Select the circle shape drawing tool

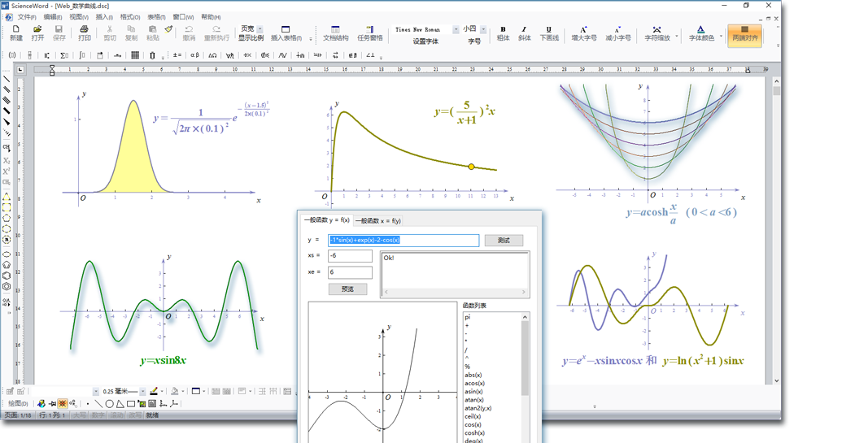point(109,403)
